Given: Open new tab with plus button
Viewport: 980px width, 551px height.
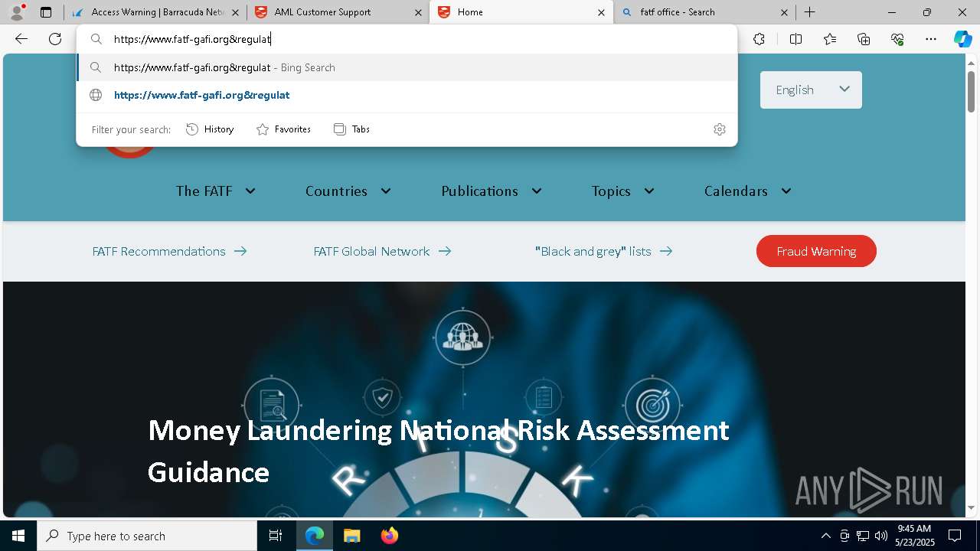Looking at the screenshot, I should 809,12.
